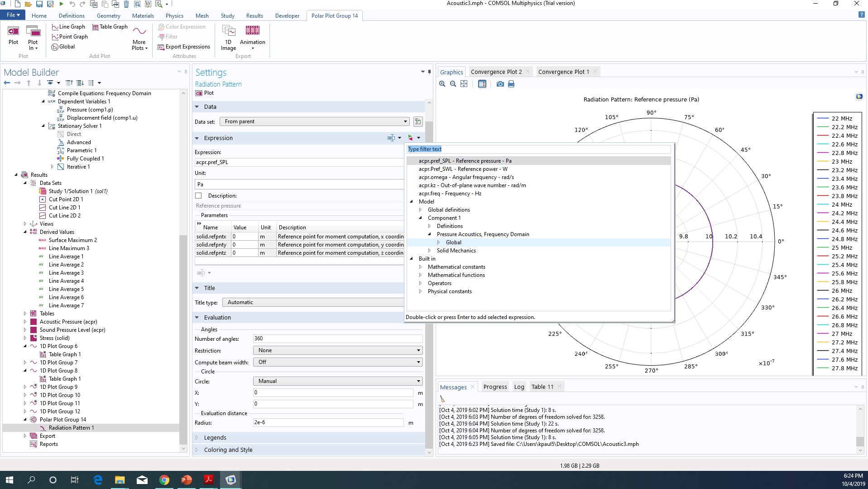Toggle the show legends icon in Graphics toolbar
The width and height of the screenshot is (868, 489).
482,84
